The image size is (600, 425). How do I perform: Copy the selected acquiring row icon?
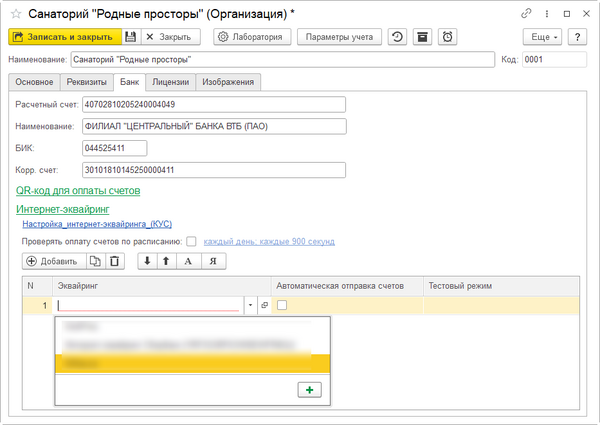[95, 261]
